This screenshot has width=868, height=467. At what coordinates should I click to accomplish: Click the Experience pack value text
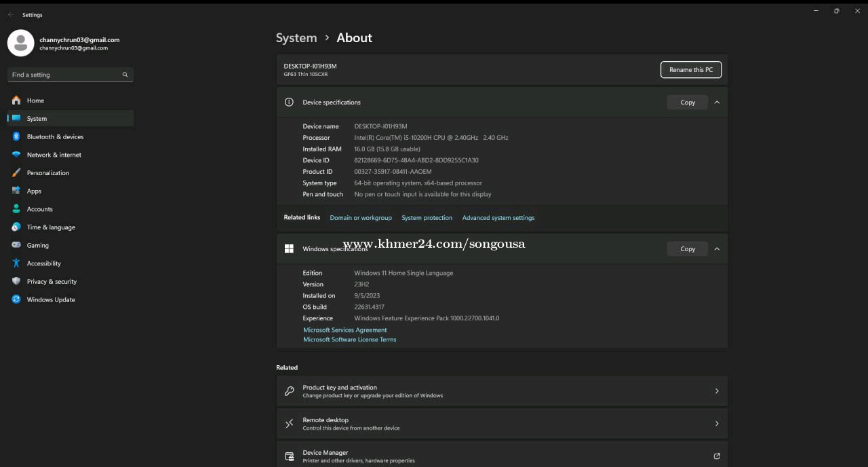click(427, 318)
